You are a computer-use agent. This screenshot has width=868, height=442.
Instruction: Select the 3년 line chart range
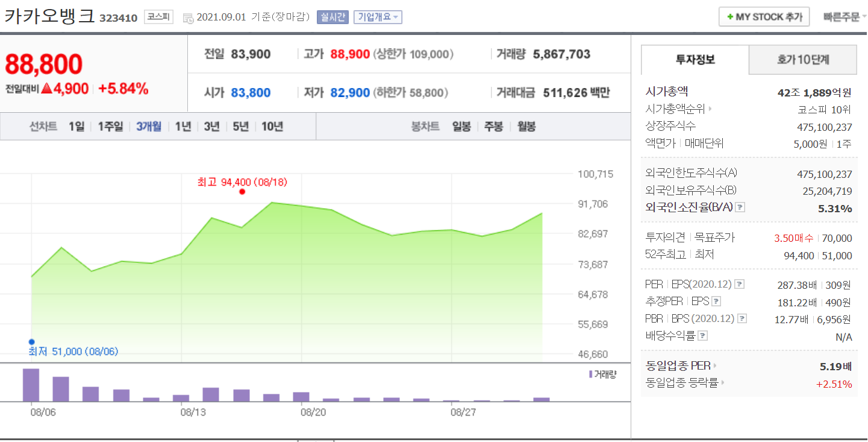pyautogui.click(x=211, y=127)
